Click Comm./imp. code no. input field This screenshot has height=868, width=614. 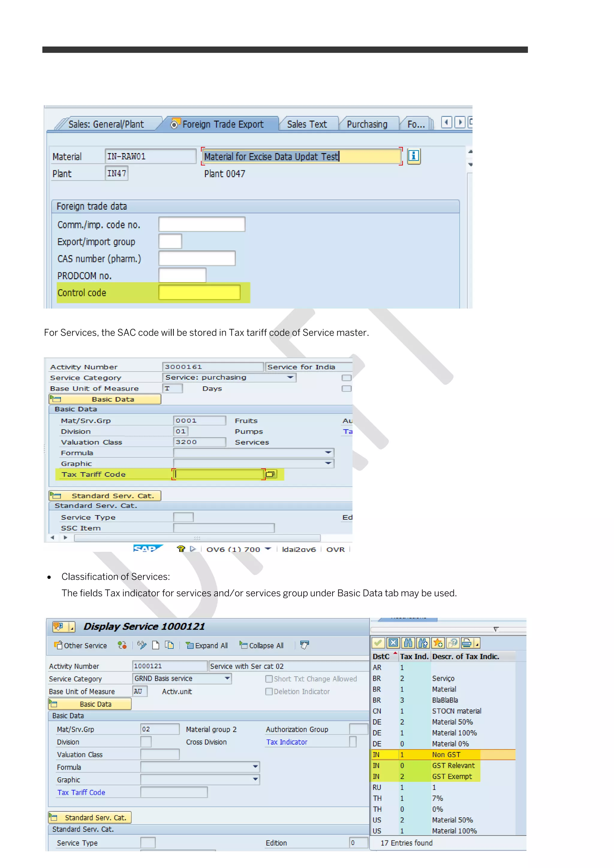202,224
